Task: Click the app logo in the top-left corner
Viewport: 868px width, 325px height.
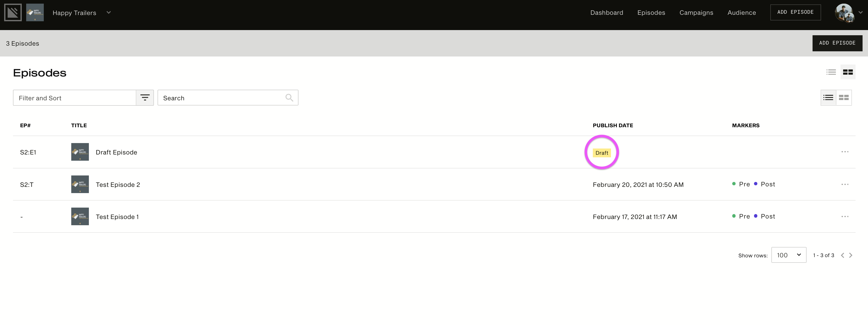Action: click(x=13, y=12)
